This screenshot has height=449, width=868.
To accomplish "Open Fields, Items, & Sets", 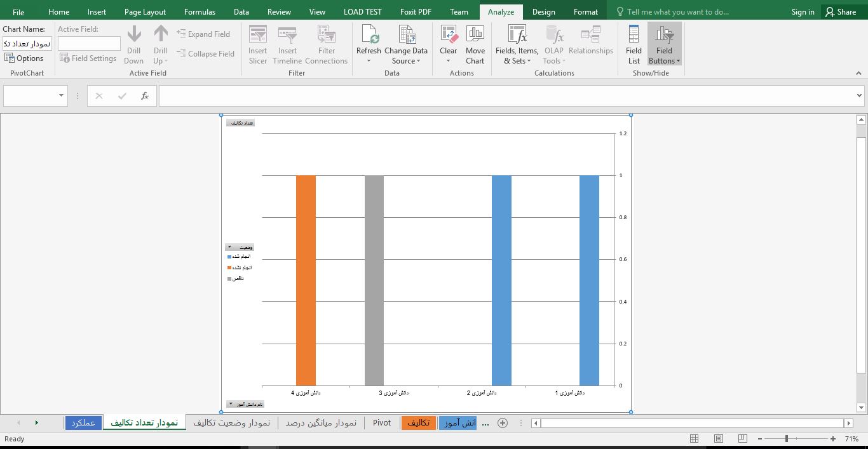I will click(x=517, y=44).
